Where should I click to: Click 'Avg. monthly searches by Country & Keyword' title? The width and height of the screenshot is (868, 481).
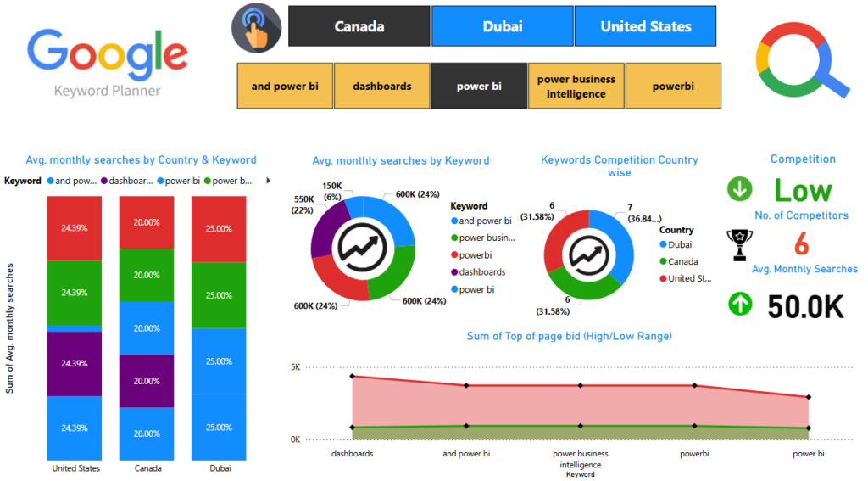pyautogui.click(x=142, y=160)
